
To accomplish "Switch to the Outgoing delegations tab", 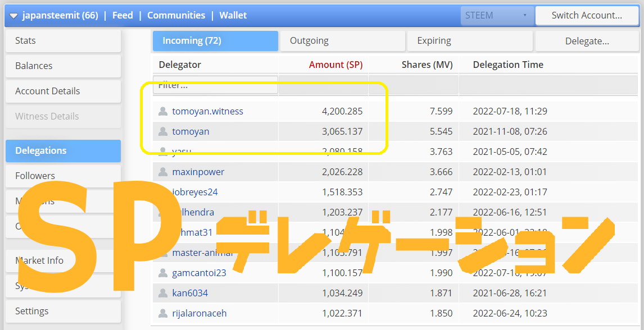I will [x=343, y=41].
